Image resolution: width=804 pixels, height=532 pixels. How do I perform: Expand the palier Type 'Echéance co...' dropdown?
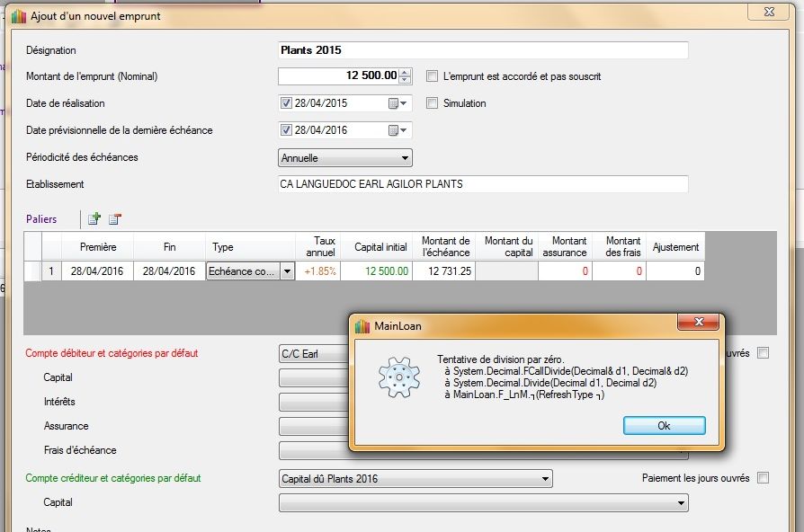(x=287, y=271)
